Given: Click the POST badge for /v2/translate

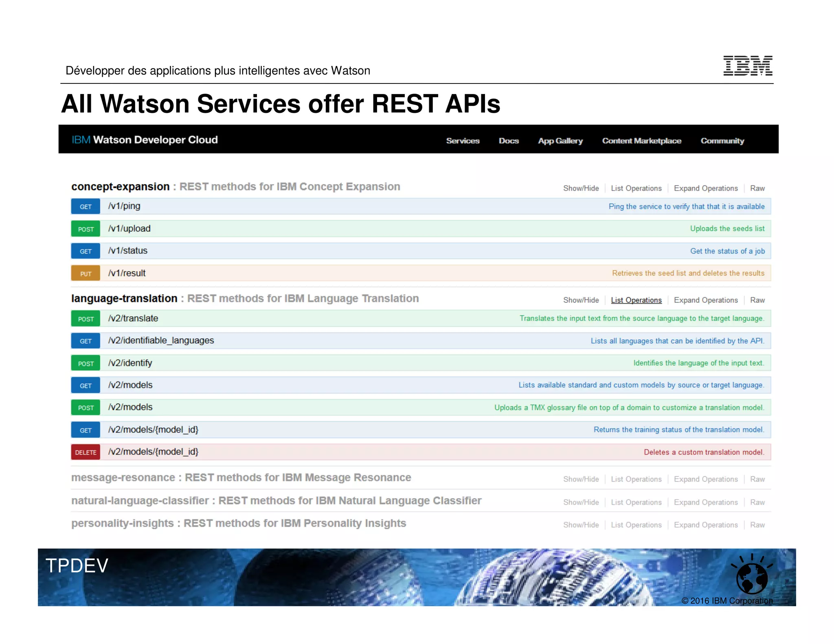Looking at the screenshot, I should pyautogui.click(x=86, y=318).
